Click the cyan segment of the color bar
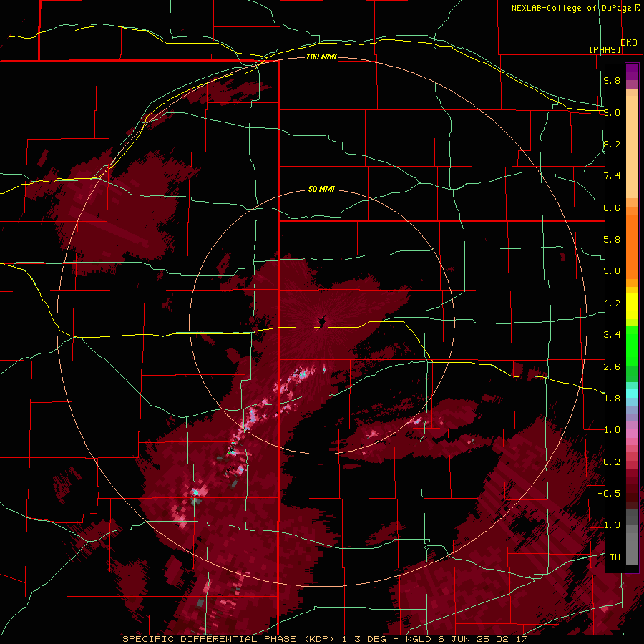The image size is (644, 644). click(x=632, y=394)
